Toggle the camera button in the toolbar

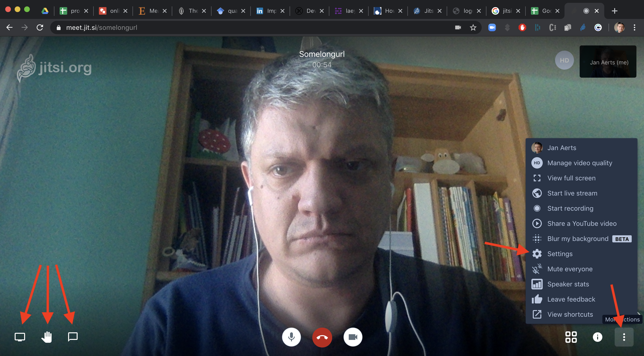353,337
